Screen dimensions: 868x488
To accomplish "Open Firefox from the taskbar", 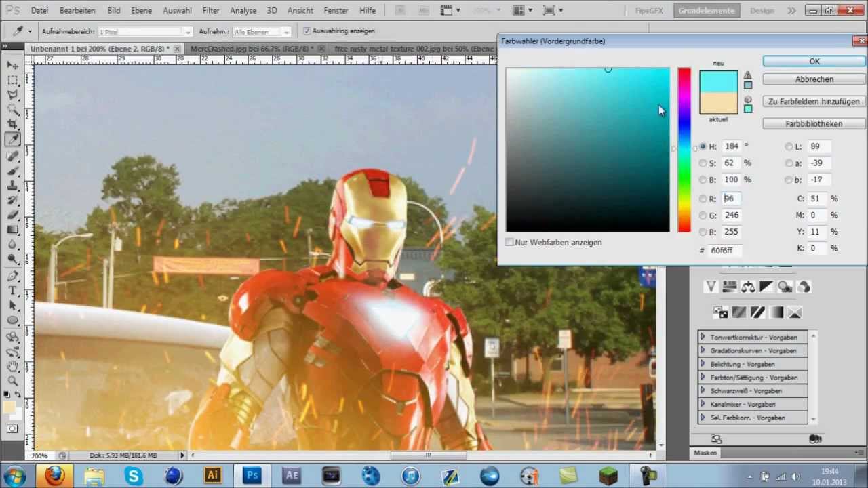I will point(54,476).
